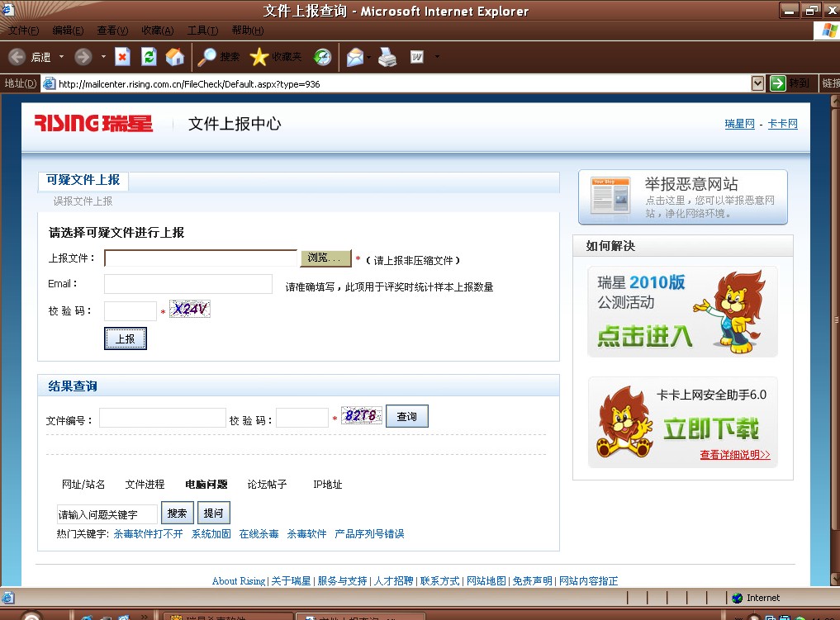
Task: Click the 搜索 button below keyword box
Action: point(177,513)
